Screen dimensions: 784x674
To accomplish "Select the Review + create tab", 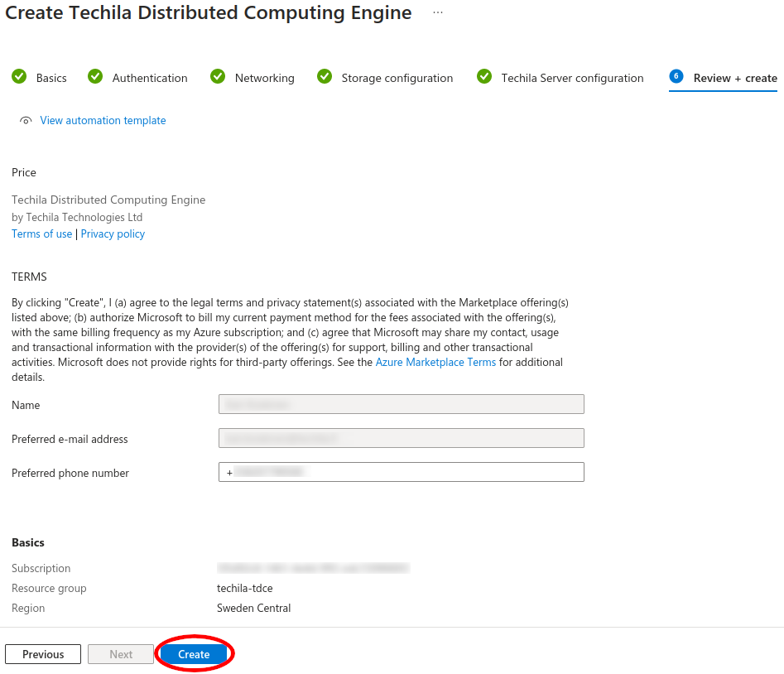I will [734, 78].
